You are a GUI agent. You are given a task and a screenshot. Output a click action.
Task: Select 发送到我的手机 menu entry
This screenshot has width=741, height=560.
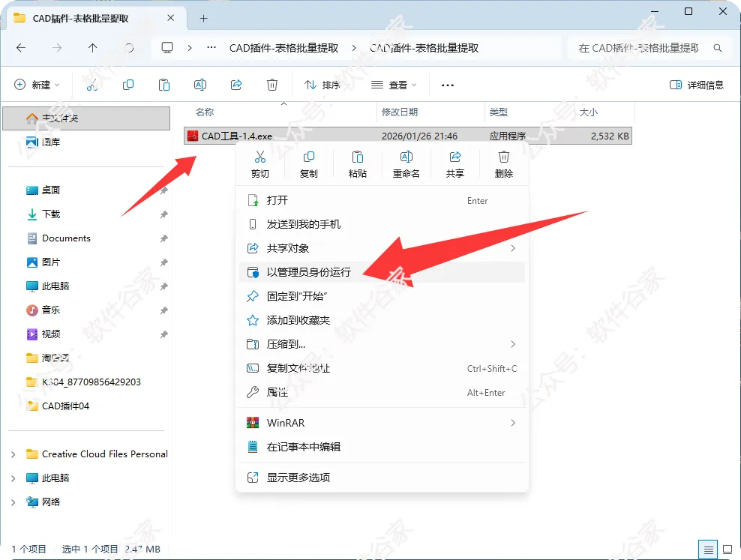(x=382, y=224)
